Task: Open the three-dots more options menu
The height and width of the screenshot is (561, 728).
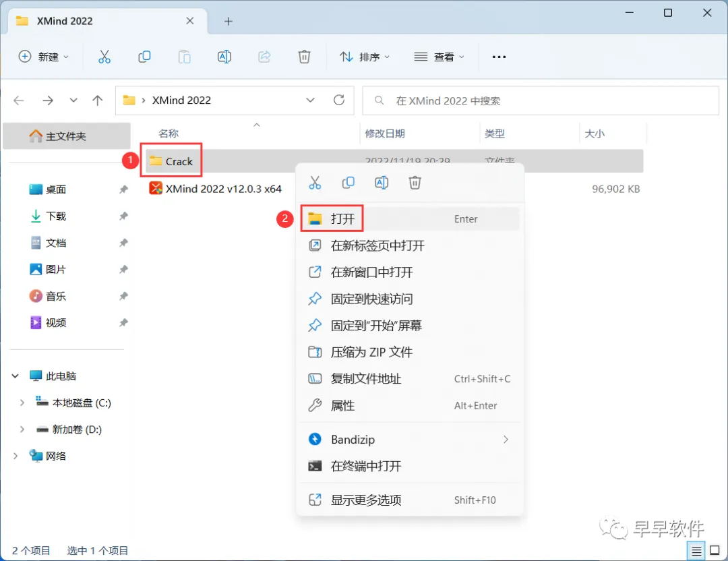Action: point(499,57)
